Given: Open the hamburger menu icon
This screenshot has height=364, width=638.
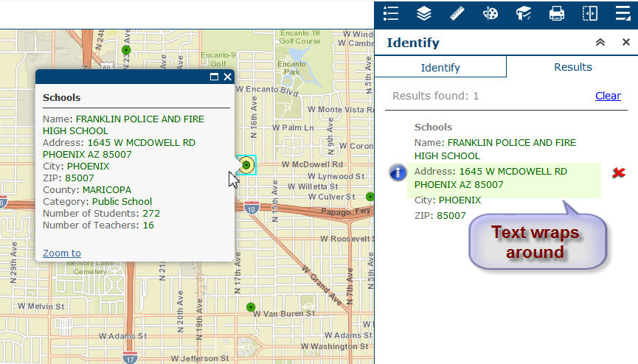Looking at the screenshot, I should point(623,13).
